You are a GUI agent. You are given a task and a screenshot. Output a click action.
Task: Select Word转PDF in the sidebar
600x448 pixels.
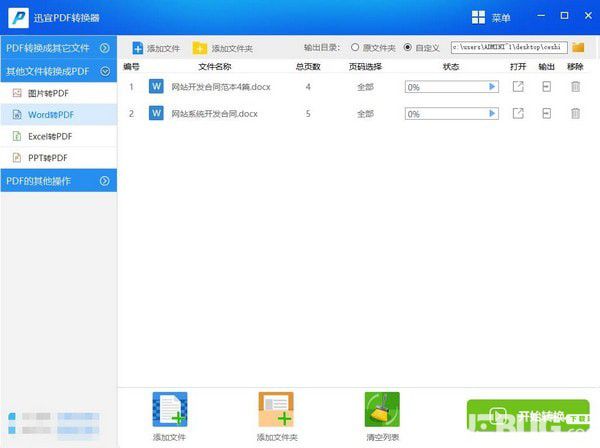pos(59,114)
